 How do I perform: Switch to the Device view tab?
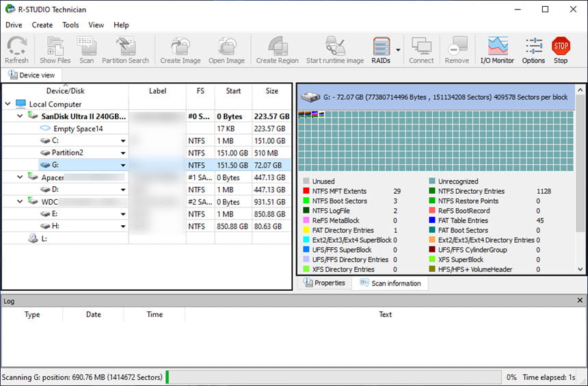31,75
